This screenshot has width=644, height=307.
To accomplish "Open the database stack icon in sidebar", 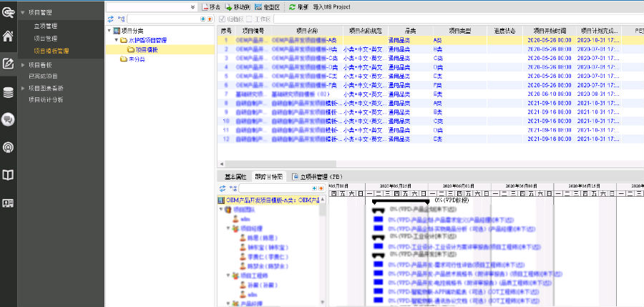I will pyautogui.click(x=8, y=92).
